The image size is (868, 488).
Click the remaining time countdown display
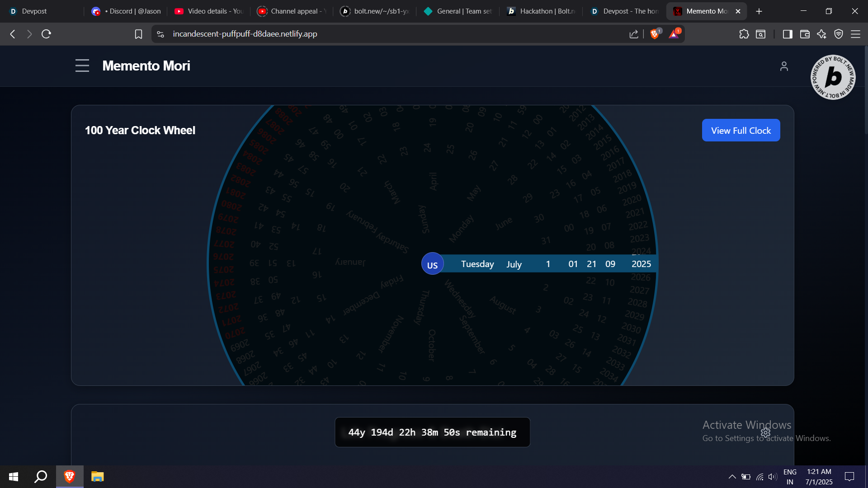tap(432, 432)
